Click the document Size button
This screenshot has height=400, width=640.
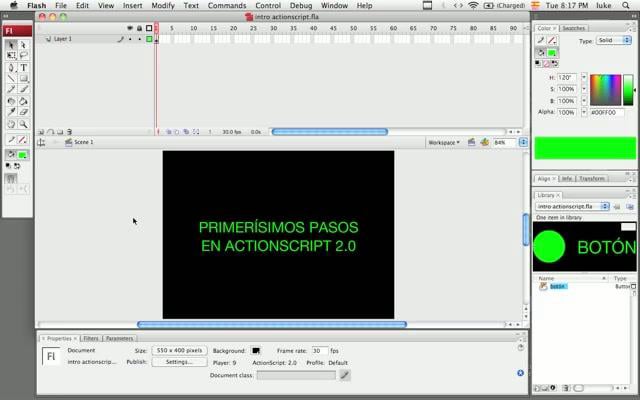pyautogui.click(x=180, y=351)
